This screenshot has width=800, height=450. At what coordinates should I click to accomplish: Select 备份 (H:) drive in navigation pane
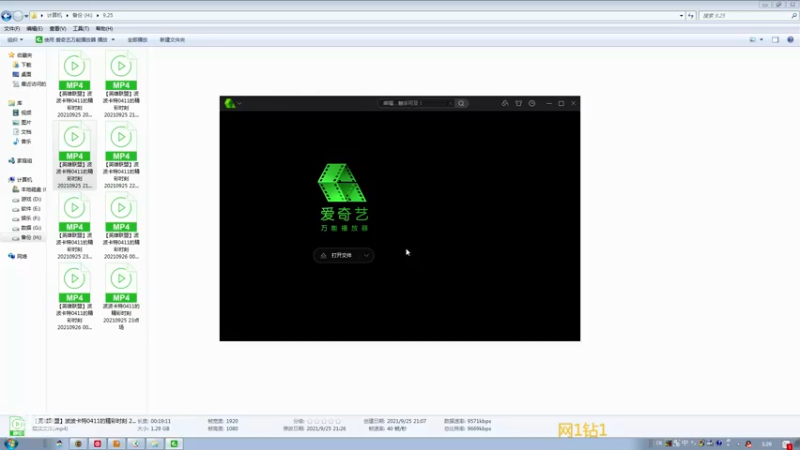click(27, 237)
